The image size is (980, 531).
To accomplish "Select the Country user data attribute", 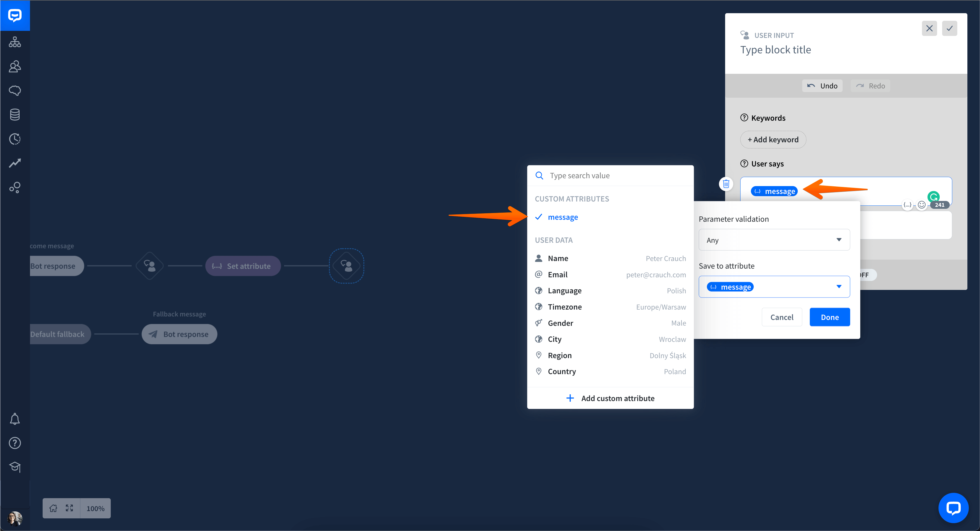I will [610, 372].
